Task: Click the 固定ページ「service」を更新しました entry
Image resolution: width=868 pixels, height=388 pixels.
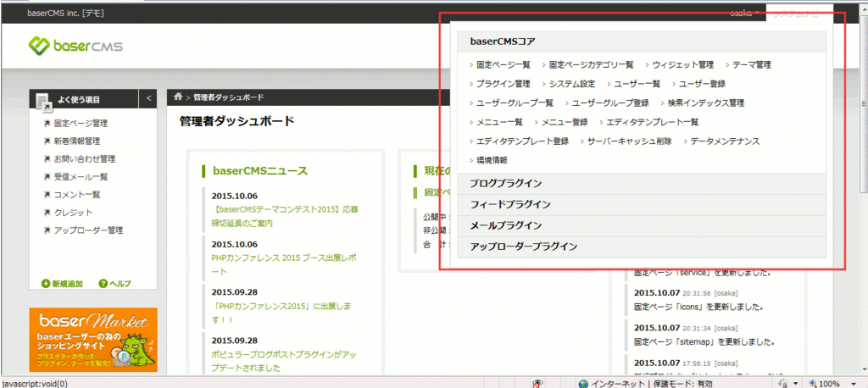Action: coord(702,273)
